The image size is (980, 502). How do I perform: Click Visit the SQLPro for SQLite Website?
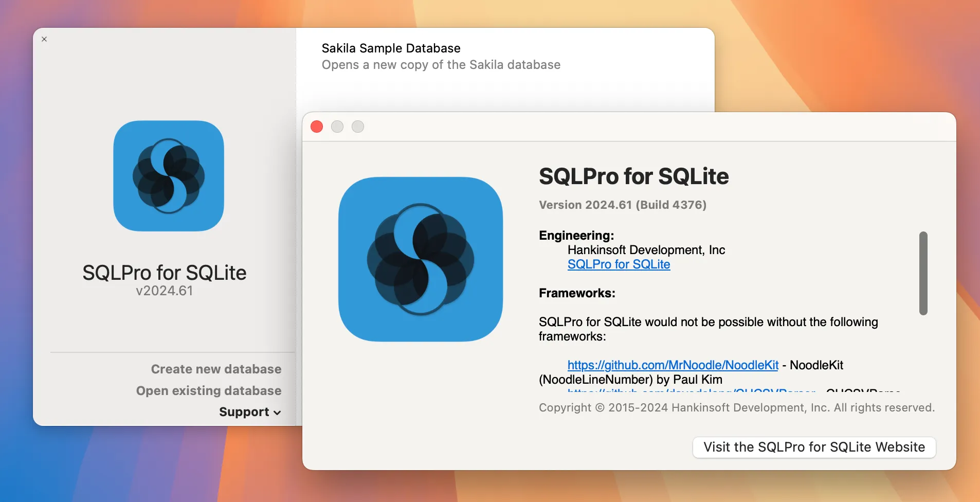[x=814, y=447]
